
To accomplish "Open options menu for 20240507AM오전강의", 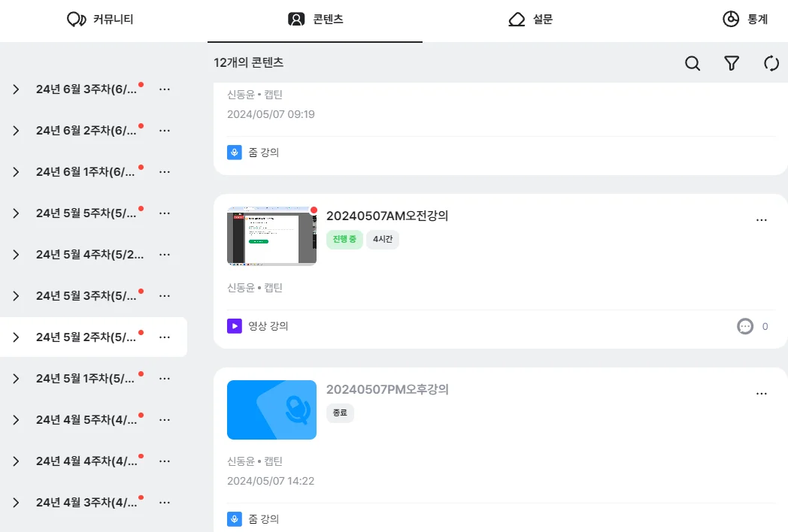I will (x=761, y=219).
